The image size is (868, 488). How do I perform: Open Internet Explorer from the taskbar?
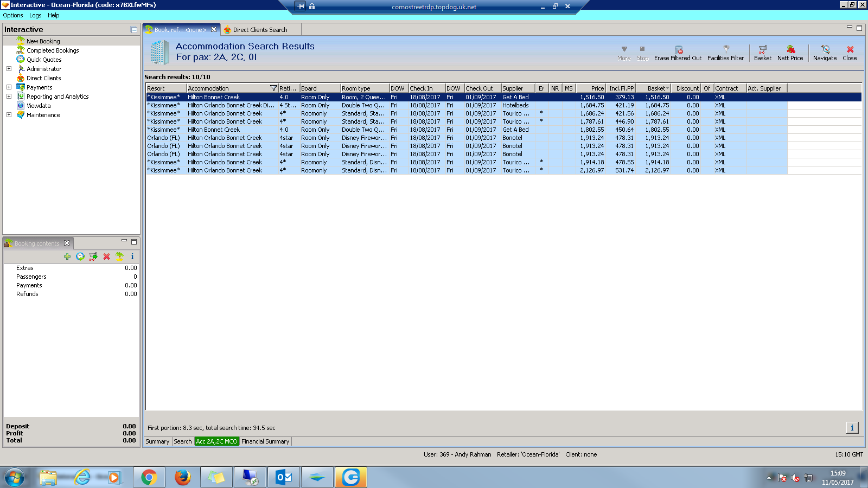pos(82,477)
